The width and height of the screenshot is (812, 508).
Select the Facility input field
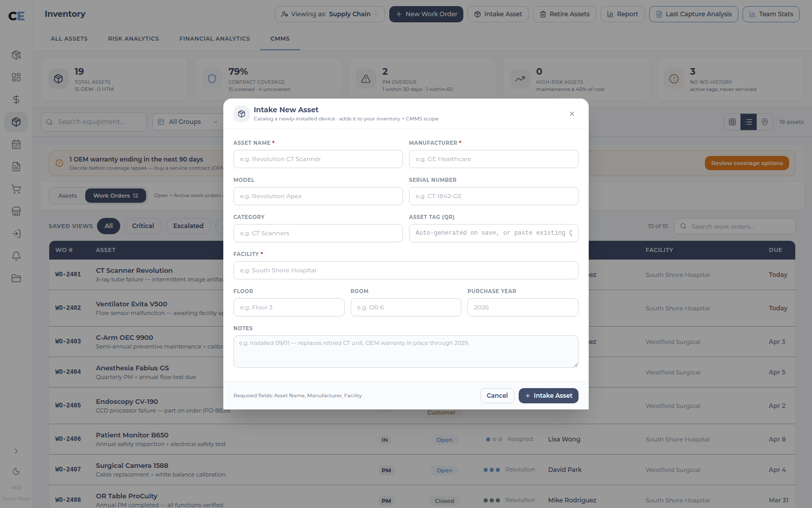406,270
